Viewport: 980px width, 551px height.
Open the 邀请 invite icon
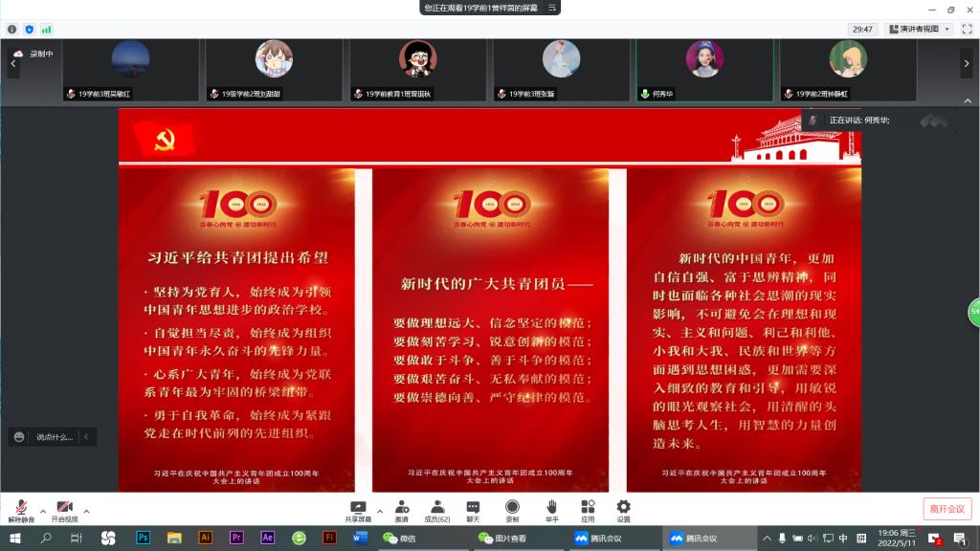[402, 507]
